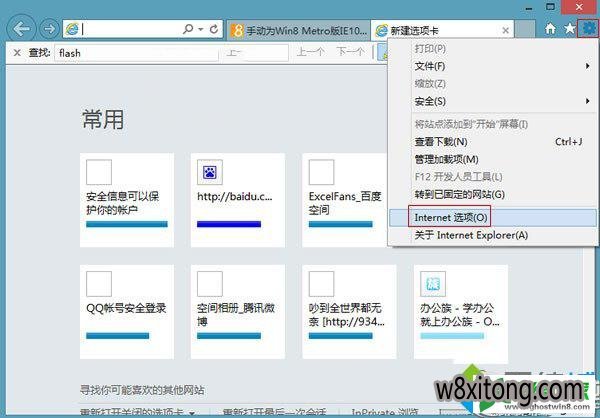Choose 管理加载项(M) menu entry
Viewport: 600px width, 418px height.
[446, 159]
